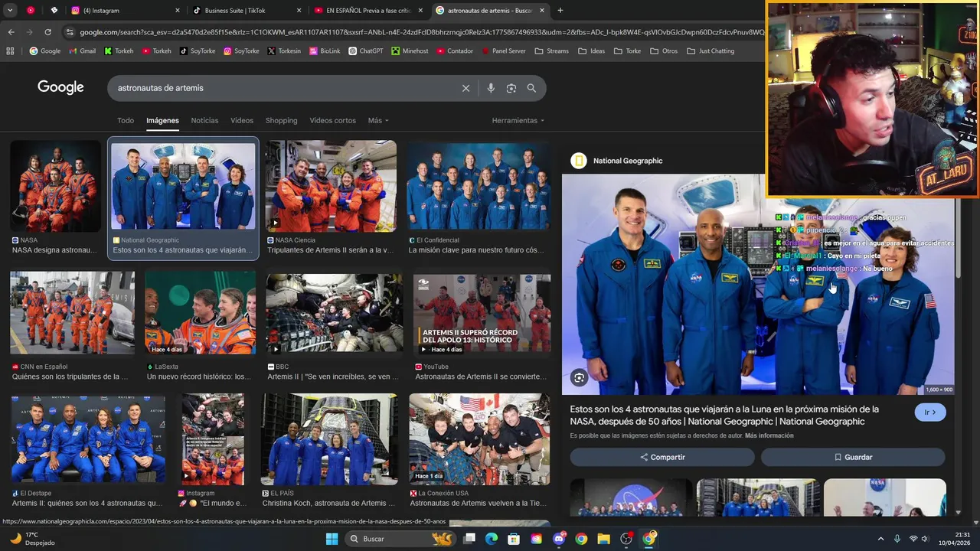Open Google Lens image search icon
This screenshot has height=551, width=980.
[x=511, y=88]
